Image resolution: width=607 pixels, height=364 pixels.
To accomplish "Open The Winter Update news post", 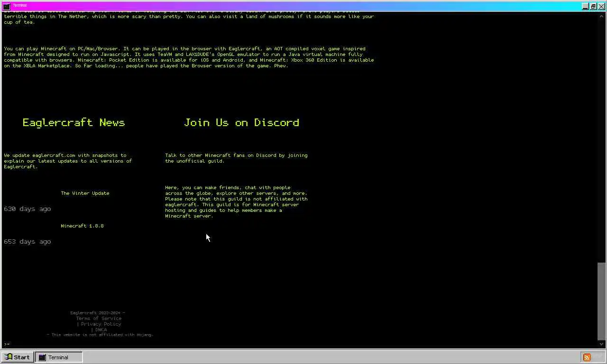I will point(85,193).
